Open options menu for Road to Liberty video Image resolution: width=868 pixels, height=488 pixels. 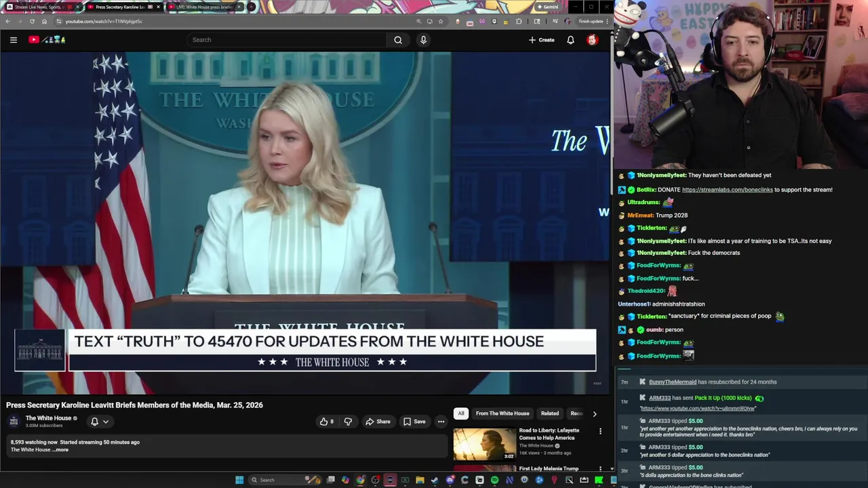pos(600,431)
